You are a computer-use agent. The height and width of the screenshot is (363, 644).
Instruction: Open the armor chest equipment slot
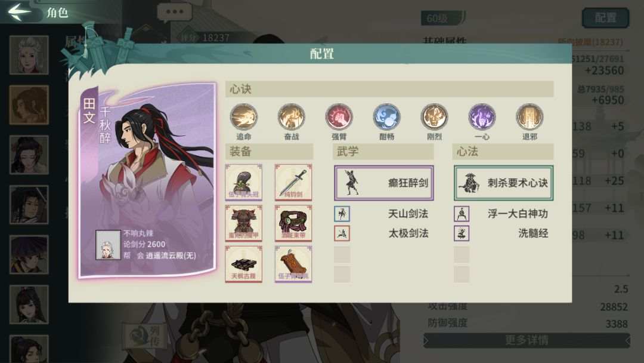pos(243,223)
